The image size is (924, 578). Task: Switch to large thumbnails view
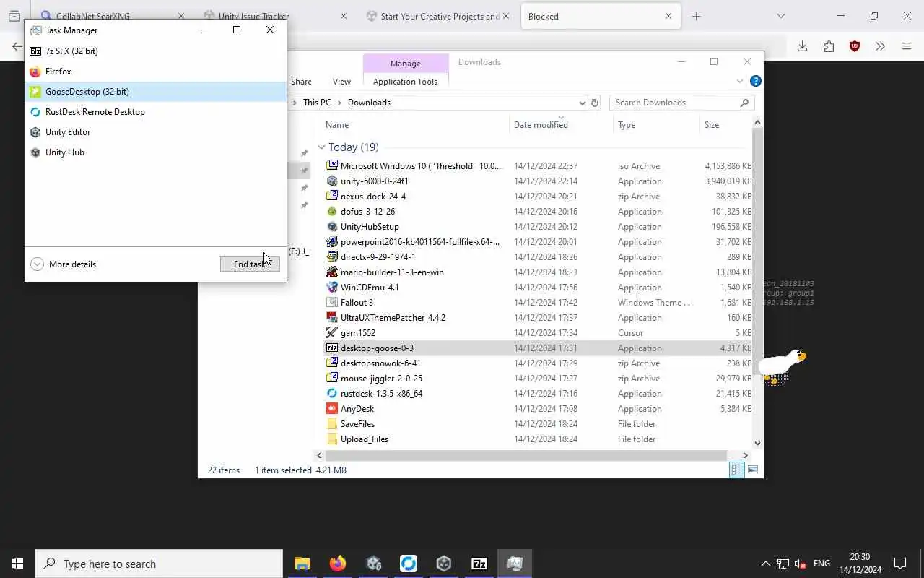[753, 470]
